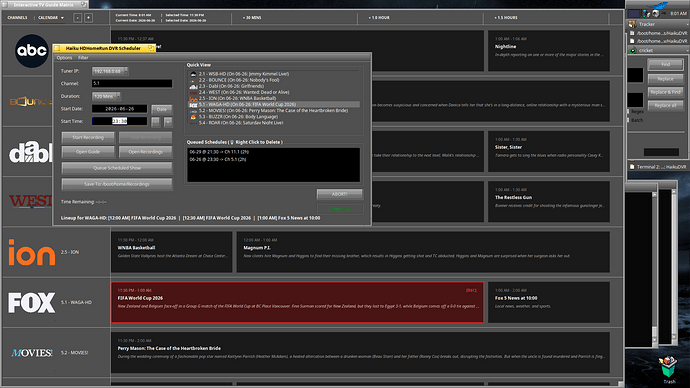Click the Replace & Find button
Screen dimensions: 690x388
(x=665, y=92)
